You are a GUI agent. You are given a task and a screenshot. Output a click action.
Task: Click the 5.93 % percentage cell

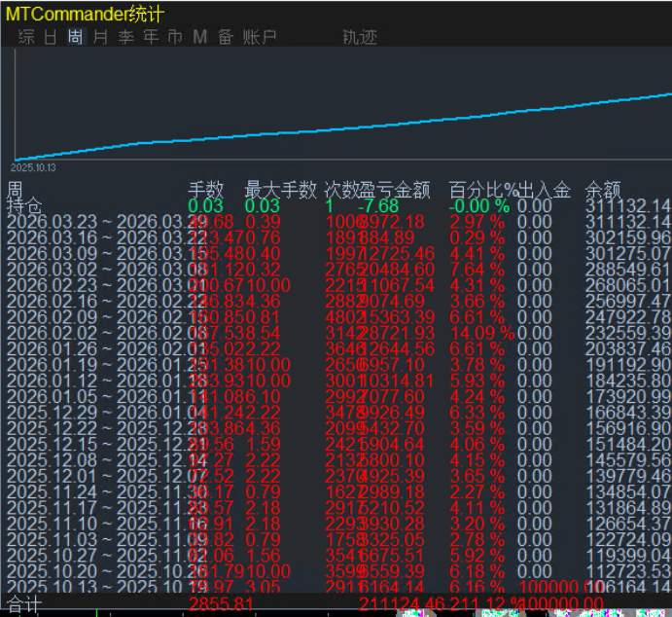coord(477,381)
